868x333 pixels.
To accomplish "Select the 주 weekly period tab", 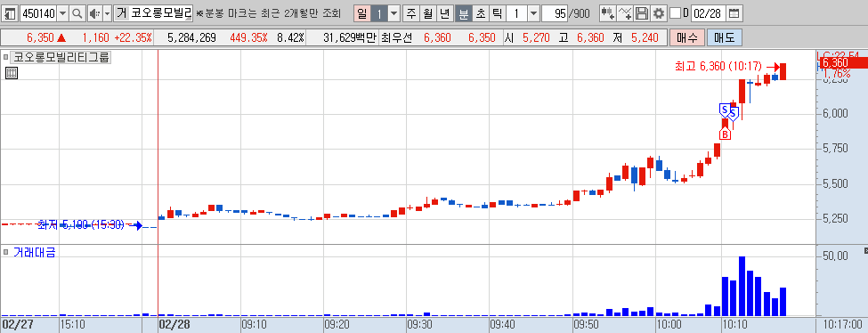I will pos(410,13).
